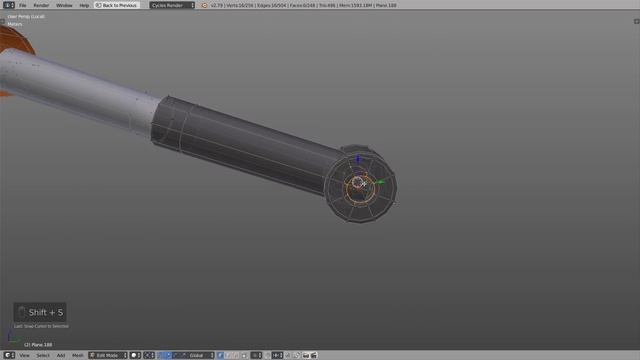Click the OpenGL render image camera icon
This screenshot has height=360, width=640.
click(x=306, y=356)
